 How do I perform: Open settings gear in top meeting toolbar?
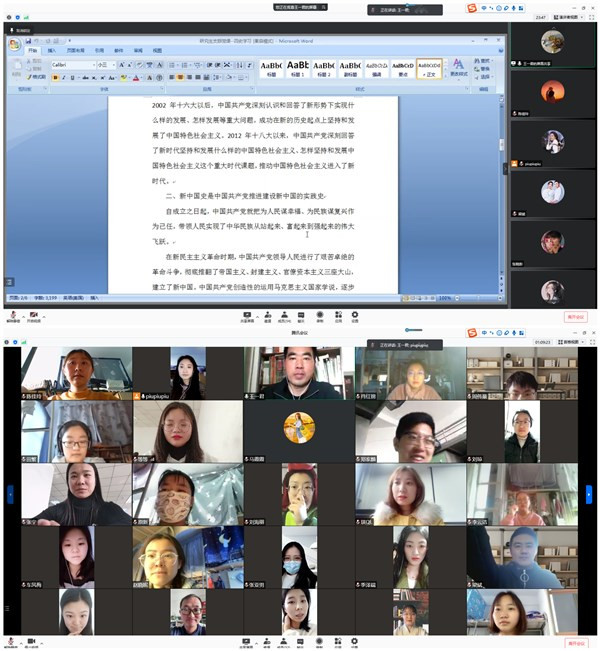click(x=355, y=316)
